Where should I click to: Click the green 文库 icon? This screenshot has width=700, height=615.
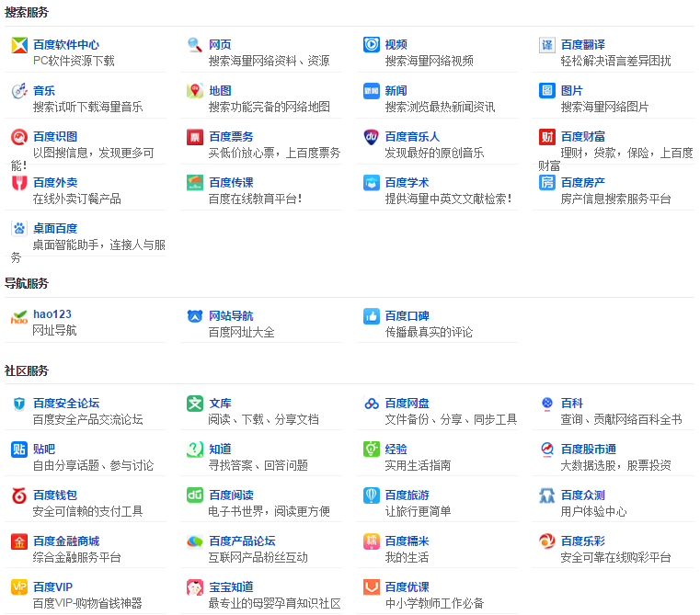tap(195, 404)
